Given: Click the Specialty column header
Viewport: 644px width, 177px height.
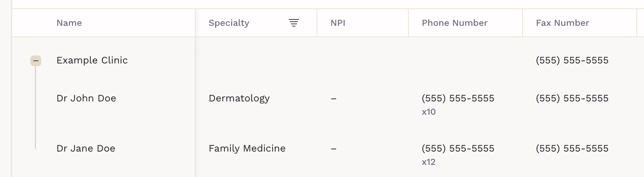Looking at the screenshot, I should click(229, 23).
